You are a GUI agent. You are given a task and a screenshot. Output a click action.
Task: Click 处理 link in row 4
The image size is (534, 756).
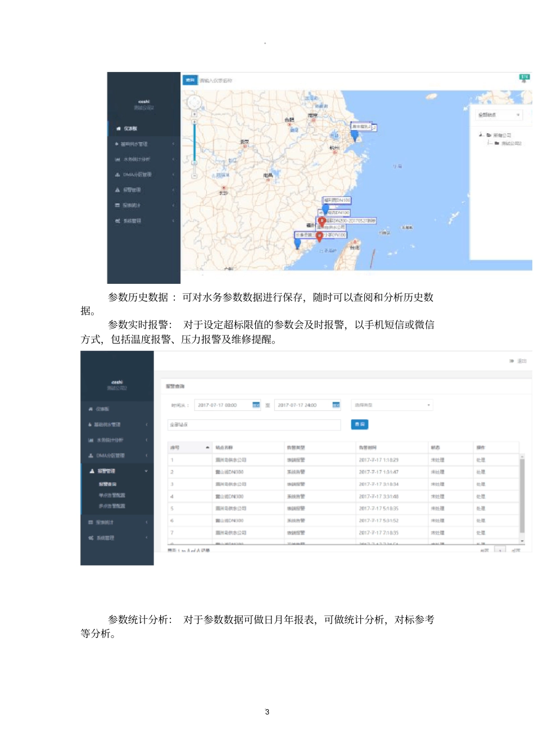click(x=481, y=496)
